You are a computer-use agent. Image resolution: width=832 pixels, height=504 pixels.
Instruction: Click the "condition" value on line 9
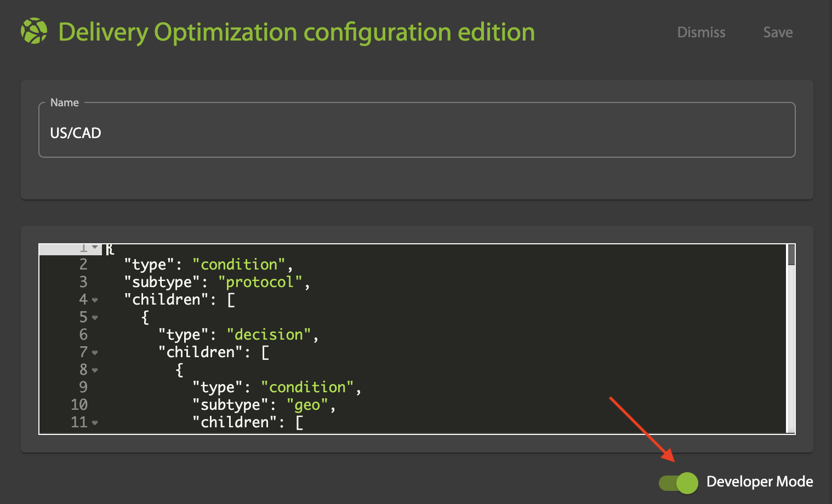point(307,387)
